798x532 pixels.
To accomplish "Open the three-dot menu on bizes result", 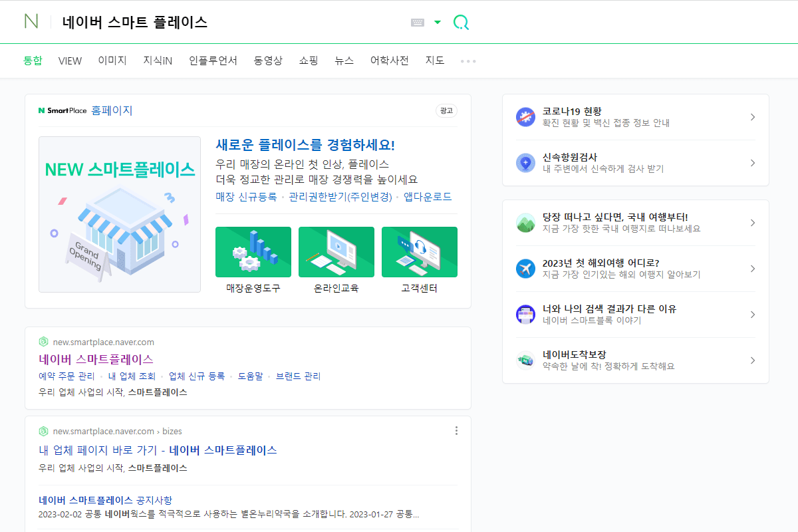I will (456, 430).
